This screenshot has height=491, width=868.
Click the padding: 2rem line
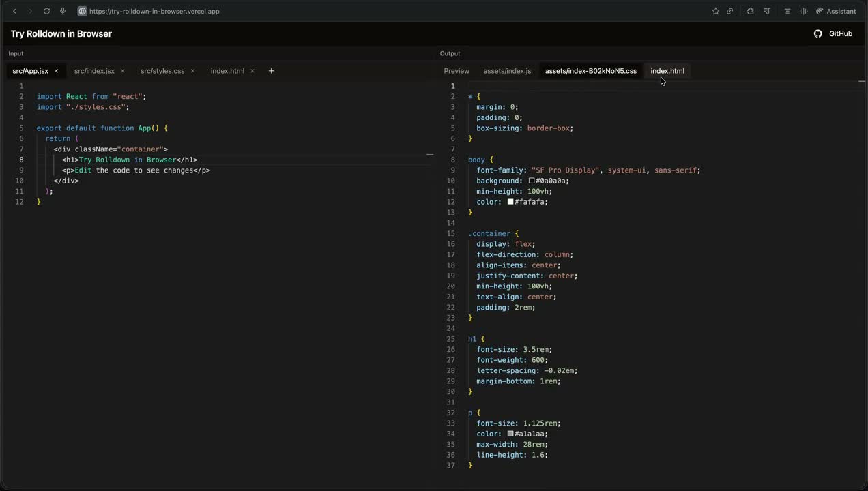tap(506, 308)
